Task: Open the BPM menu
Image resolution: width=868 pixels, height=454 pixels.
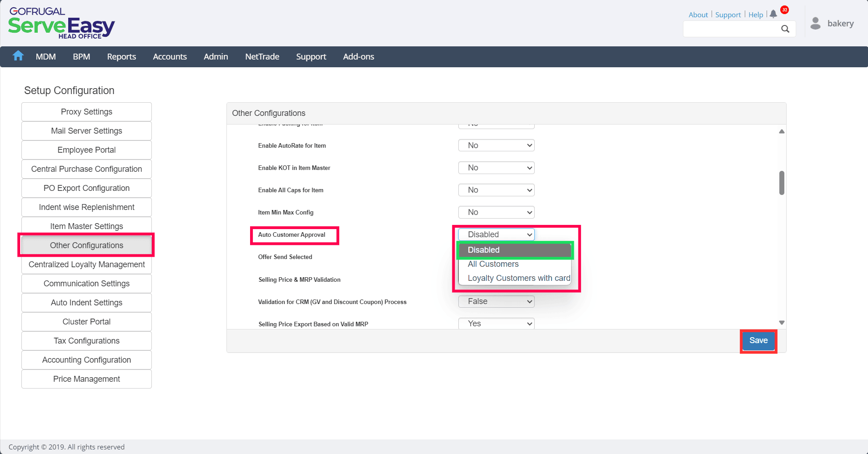Action: [x=81, y=57]
